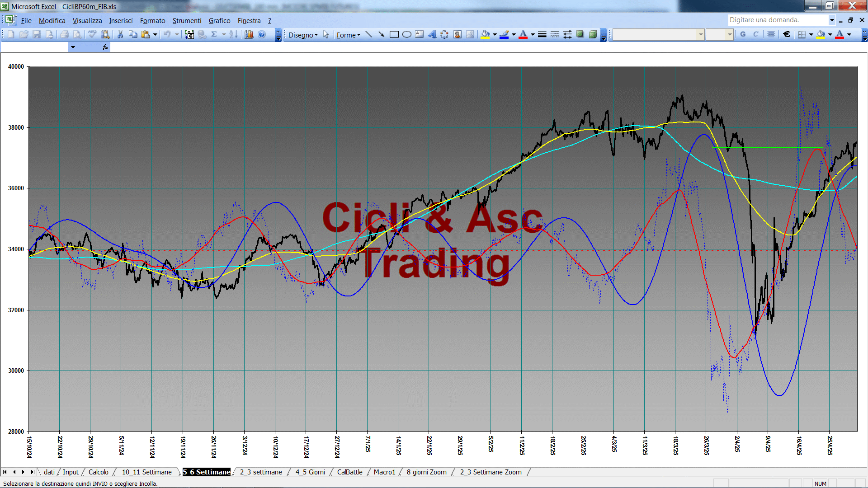
Task: Open the Arrow Style icon
Action: pyautogui.click(x=567, y=34)
